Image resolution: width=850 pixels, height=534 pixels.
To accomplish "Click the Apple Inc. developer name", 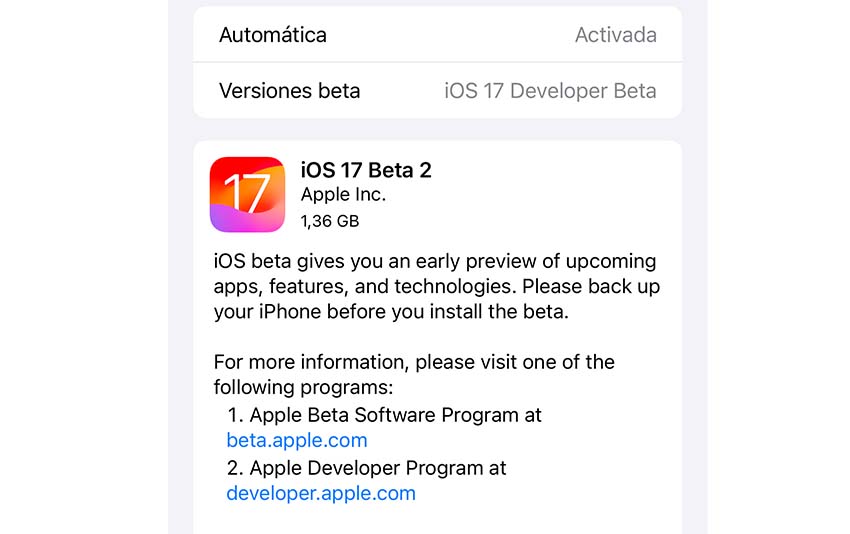I will click(x=343, y=195).
